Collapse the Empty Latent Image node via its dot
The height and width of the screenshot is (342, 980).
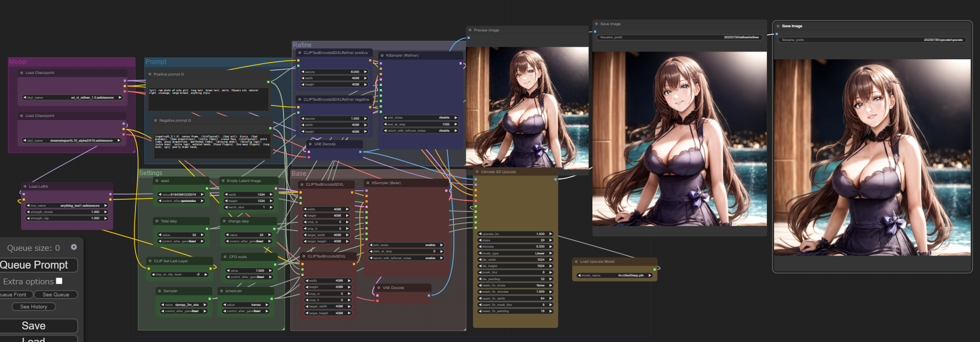click(223, 180)
